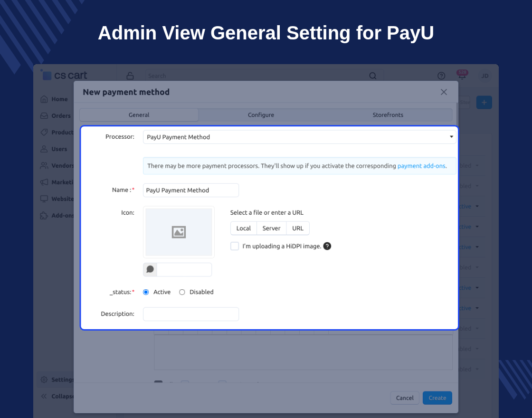Select the Disabled status radio
This screenshot has height=418, width=532.
[182, 292]
